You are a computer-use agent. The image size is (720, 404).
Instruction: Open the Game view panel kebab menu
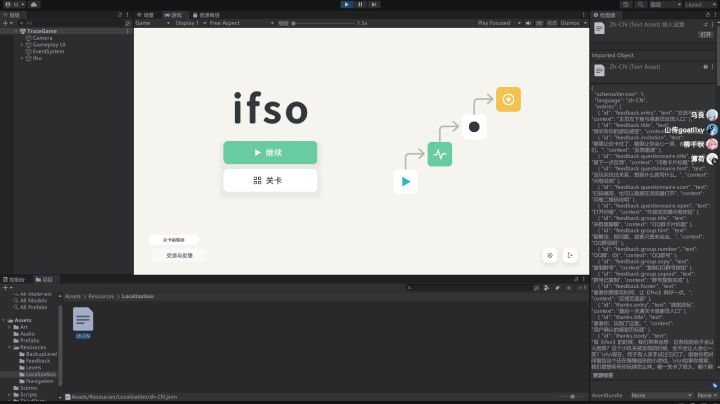point(584,15)
